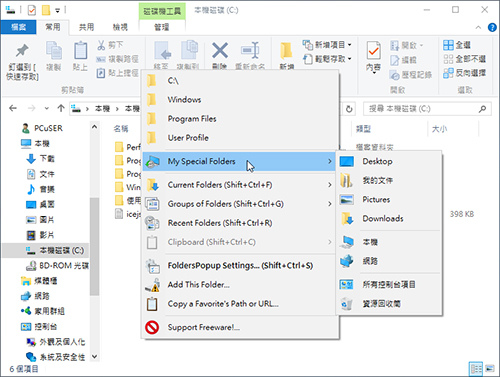Click 網路 network icon in submenu
500x377 pixels.
(x=347, y=261)
